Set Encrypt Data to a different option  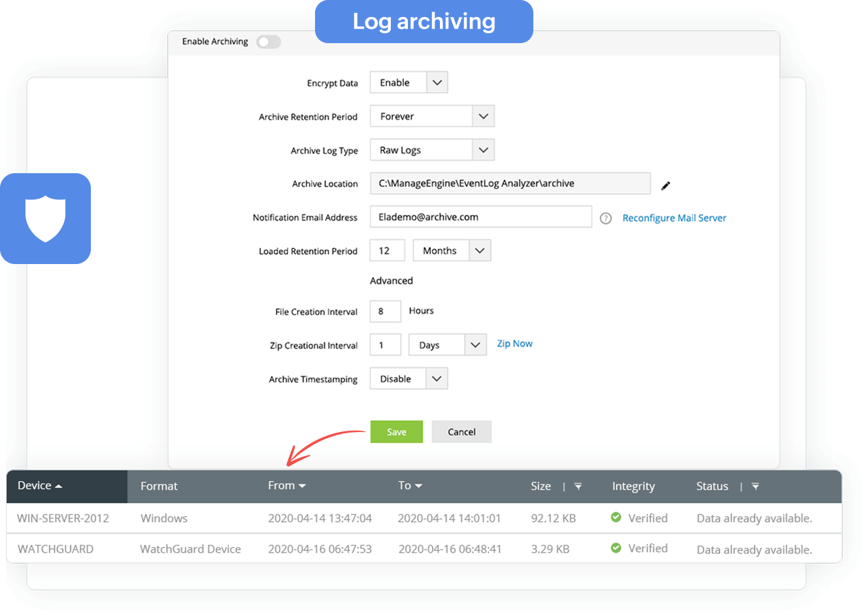437,82
